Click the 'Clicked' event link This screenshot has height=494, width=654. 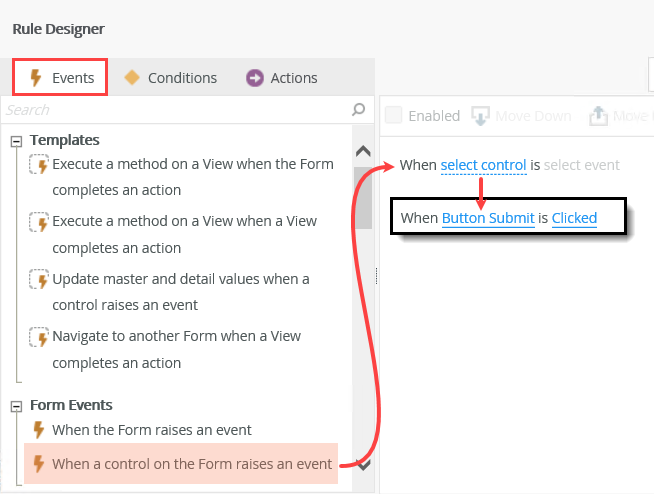574,217
